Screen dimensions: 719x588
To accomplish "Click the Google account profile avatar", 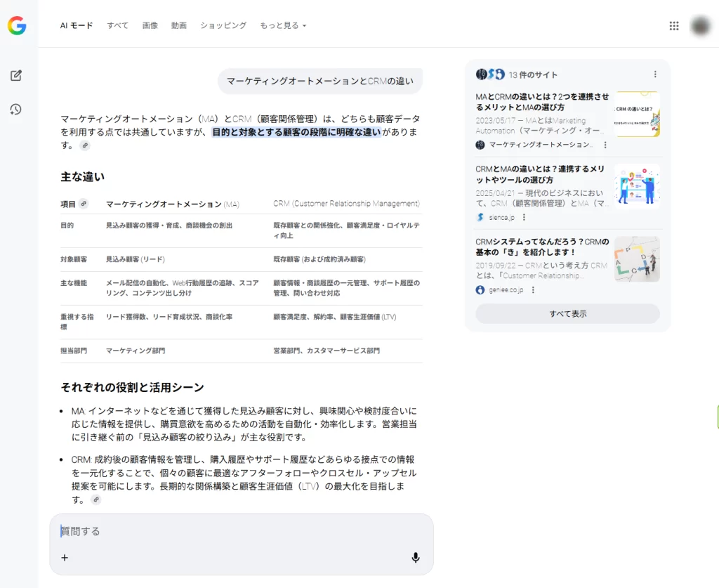I will coord(700,25).
